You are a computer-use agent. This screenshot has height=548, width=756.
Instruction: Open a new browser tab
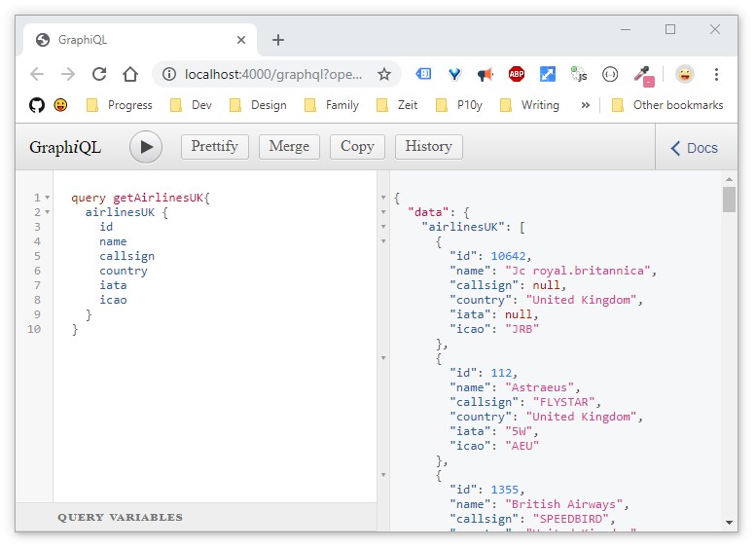pos(278,40)
